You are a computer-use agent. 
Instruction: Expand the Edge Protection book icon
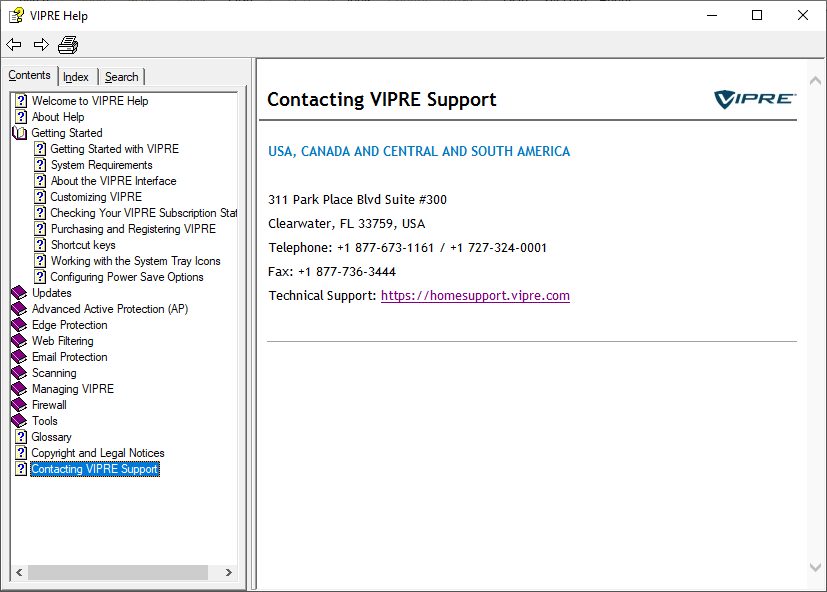(19, 325)
